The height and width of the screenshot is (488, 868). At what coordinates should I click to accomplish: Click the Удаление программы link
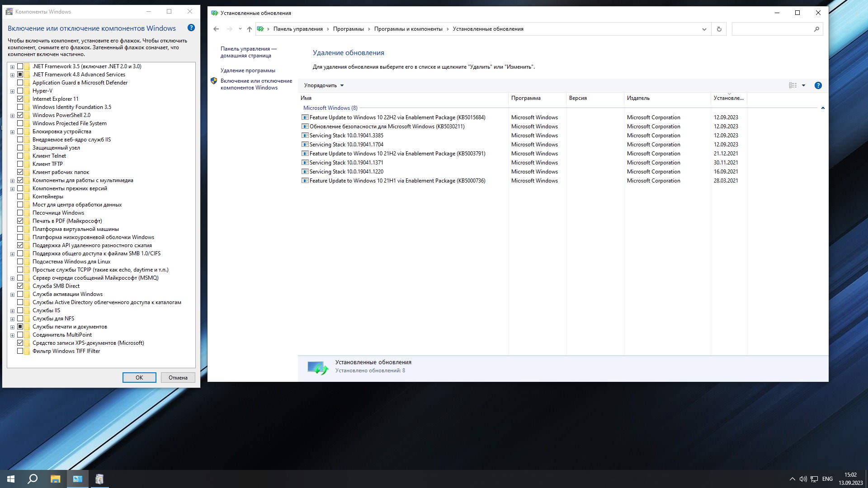click(x=248, y=70)
